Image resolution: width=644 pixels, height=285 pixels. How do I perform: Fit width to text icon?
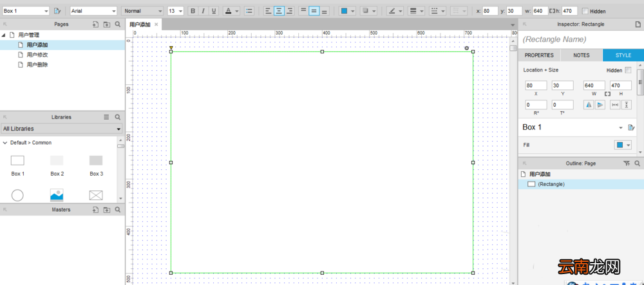[x=615, y=105]
